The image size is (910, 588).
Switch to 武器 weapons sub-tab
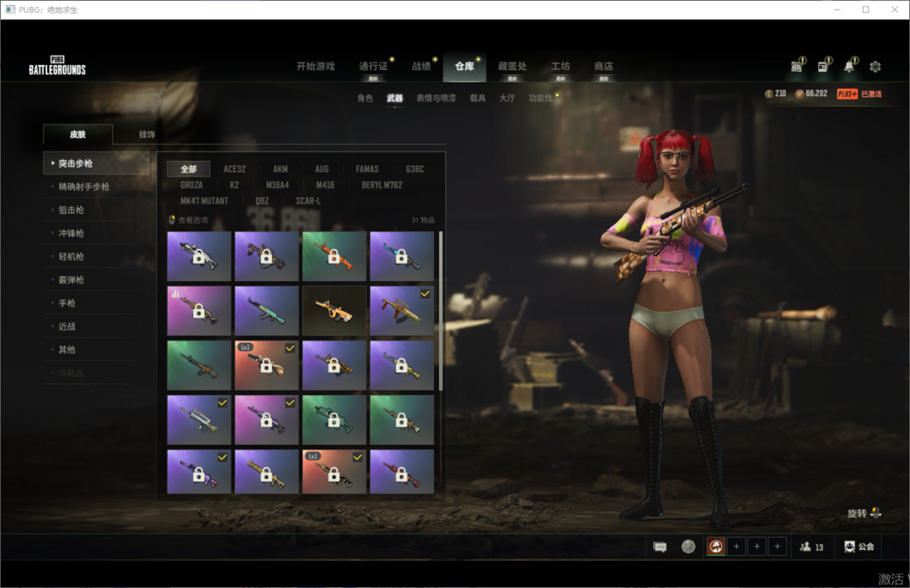click(x=394, y=98)
